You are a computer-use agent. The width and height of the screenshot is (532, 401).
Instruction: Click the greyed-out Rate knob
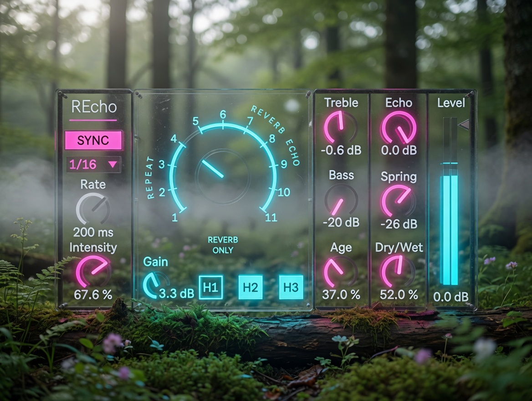92,209
